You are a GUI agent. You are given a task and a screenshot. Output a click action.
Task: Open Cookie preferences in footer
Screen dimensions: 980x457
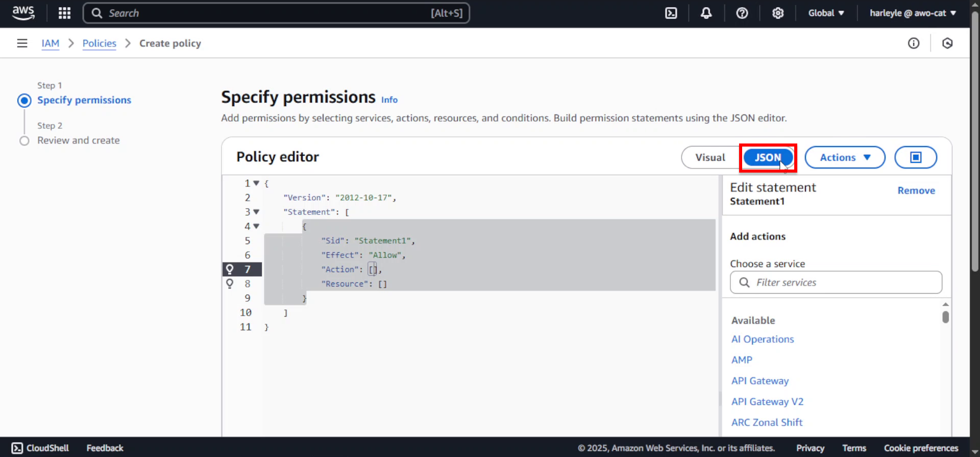click(921, 448)
